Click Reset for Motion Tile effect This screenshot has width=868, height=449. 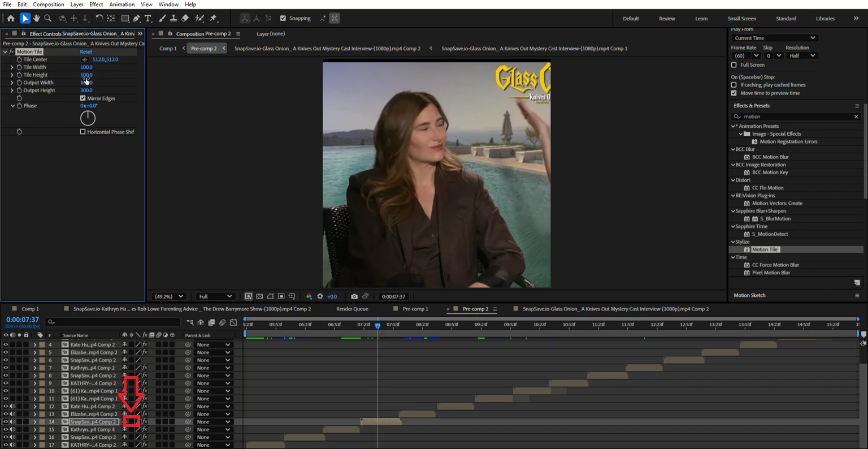[86, 51]
